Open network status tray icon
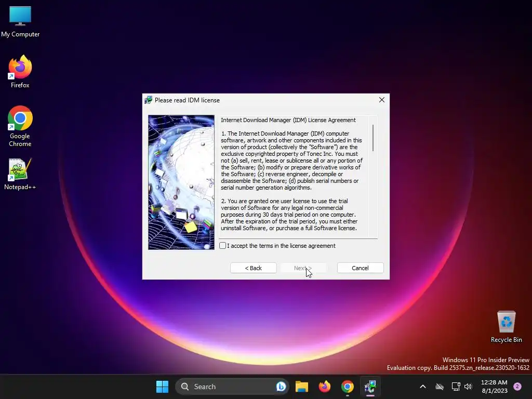The width and height of the screenshot is (532, 399). 456,387
